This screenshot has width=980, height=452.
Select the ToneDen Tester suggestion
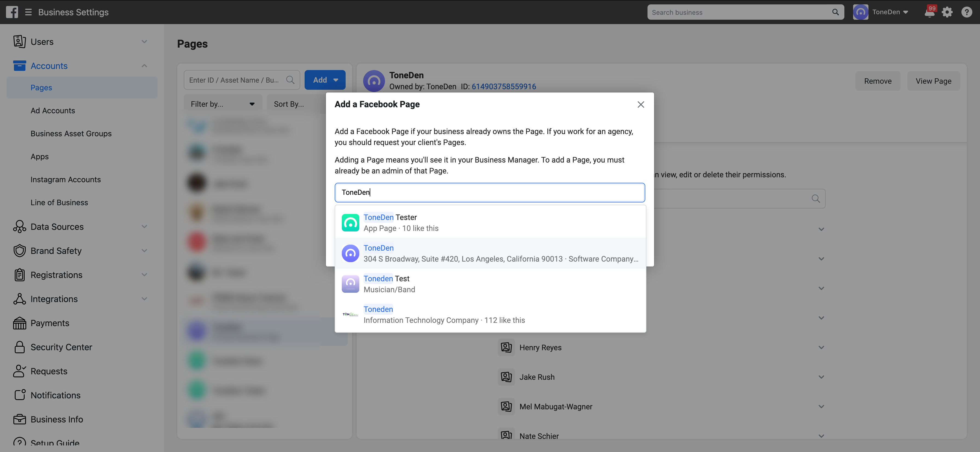[x=490, y=223]
